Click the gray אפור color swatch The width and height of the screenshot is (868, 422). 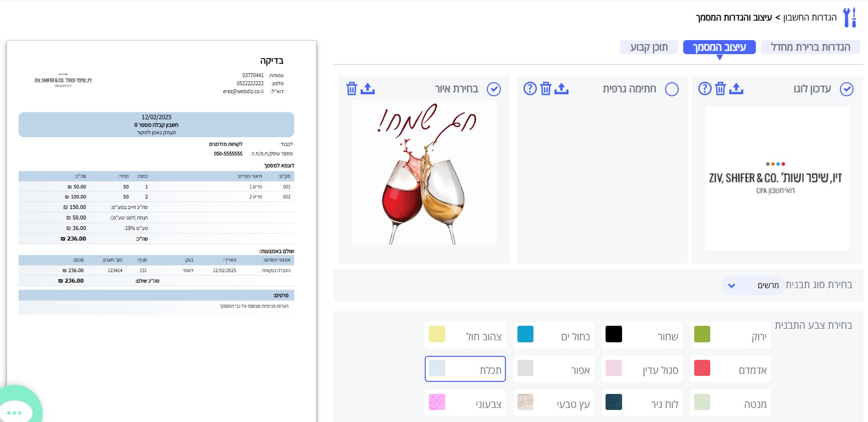coord(525,368)
